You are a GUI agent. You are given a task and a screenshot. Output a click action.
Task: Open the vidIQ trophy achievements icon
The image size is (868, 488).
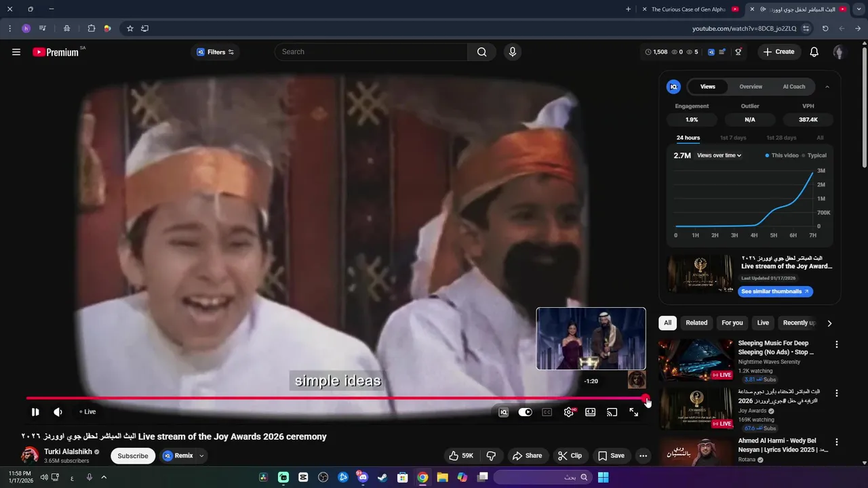click(x=738, y=52)
